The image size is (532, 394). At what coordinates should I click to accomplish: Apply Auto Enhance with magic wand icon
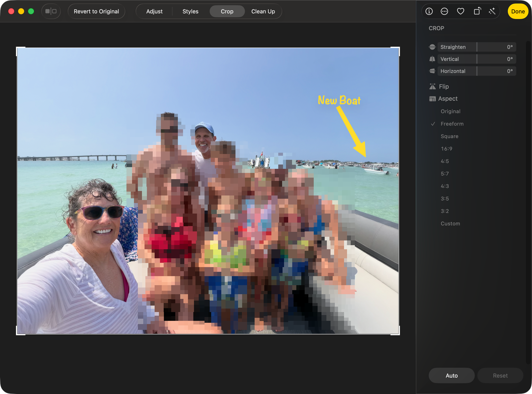492,11
